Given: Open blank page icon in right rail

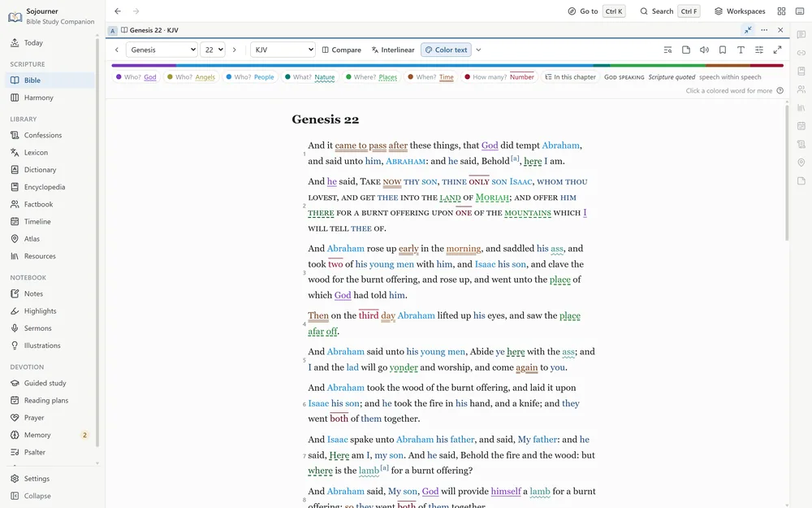Looking at the screenshot, I should click(x=801, y=180).
